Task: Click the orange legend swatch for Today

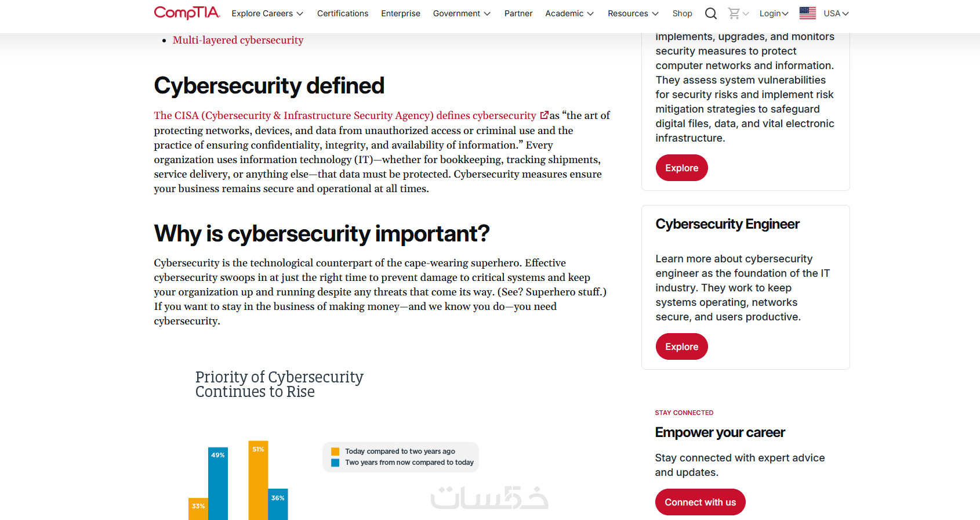Action: 335,452
